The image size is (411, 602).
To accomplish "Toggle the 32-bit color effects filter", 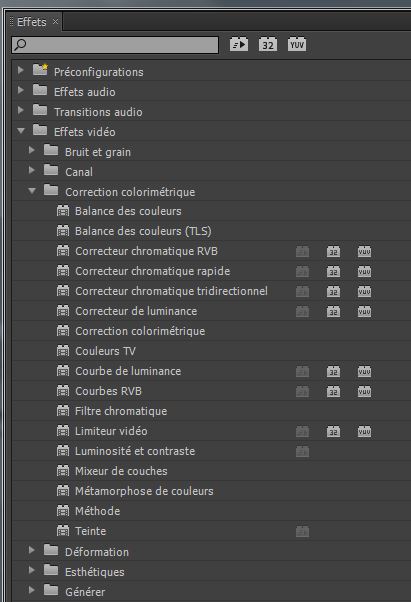I will [268, 45].
